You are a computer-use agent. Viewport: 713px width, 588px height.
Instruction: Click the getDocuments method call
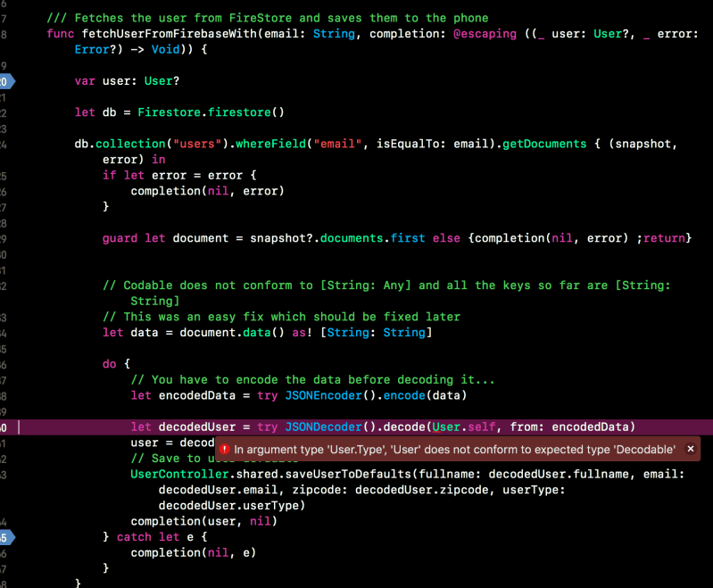(544, 144)
